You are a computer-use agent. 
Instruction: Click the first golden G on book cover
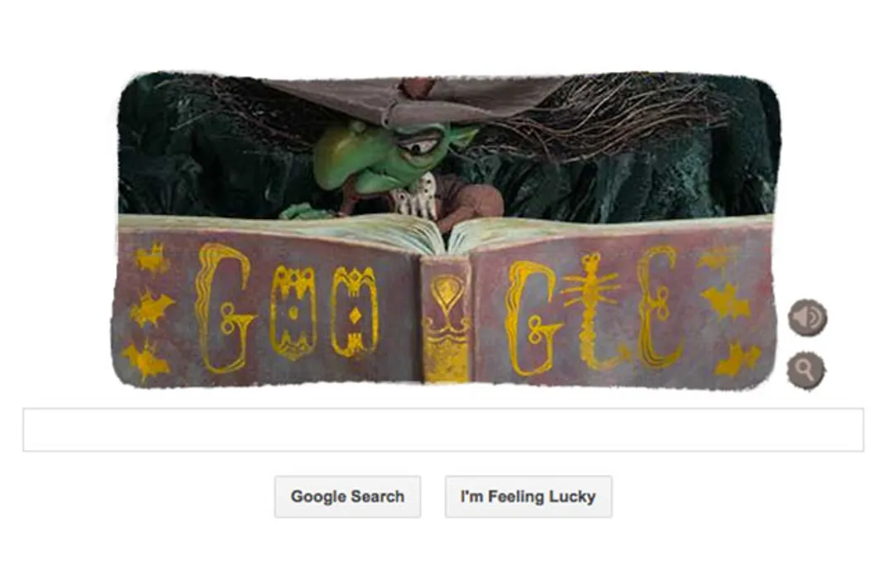point(223,308)
